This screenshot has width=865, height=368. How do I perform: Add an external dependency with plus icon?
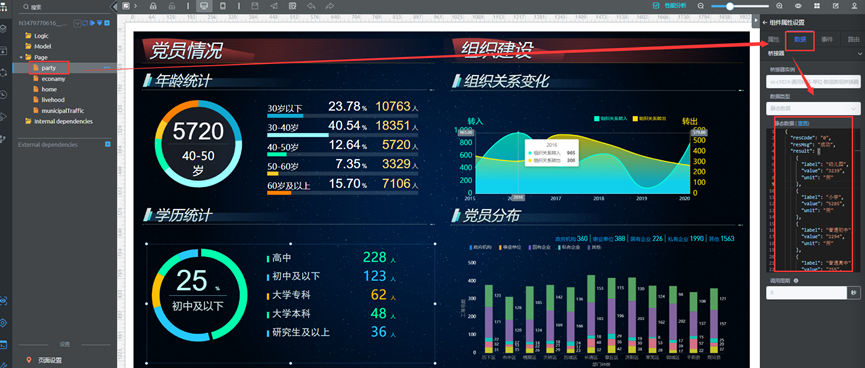pos(108,145)
